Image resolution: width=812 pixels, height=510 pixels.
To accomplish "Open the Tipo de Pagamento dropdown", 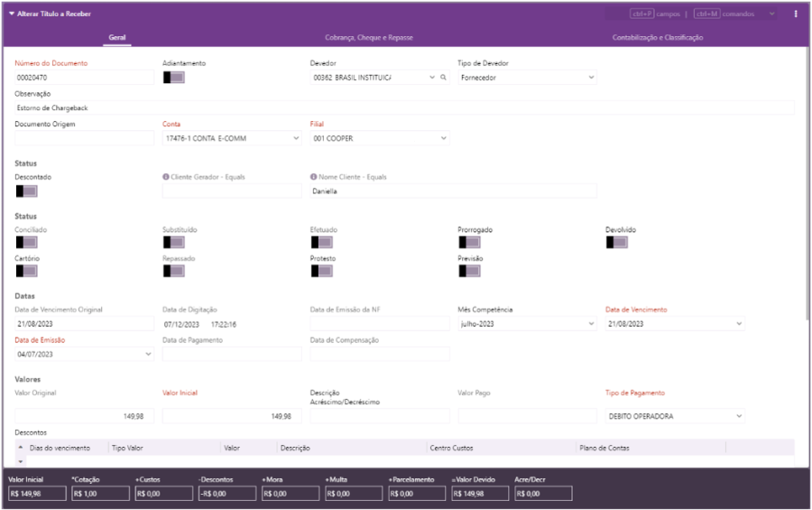I will (738, 416).
